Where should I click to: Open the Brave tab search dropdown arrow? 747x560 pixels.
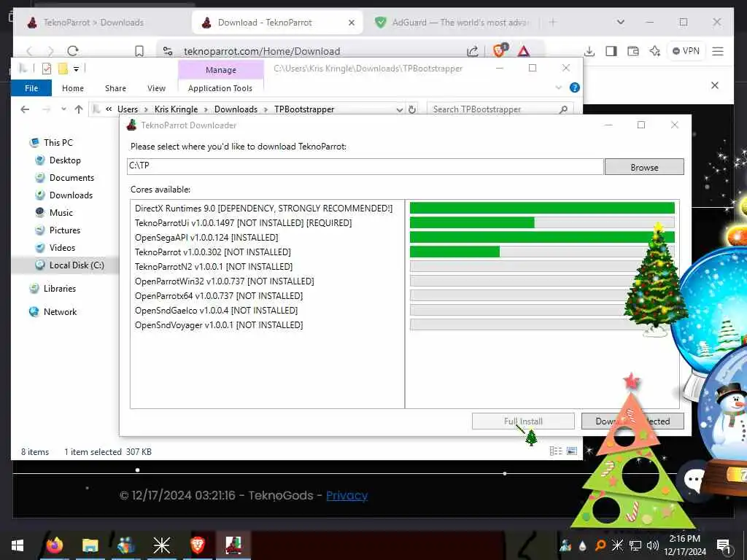[x=620, y=22]
